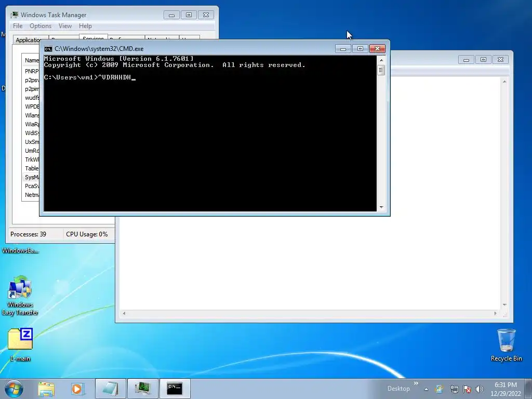Click the Task Manager title bar icon
The height and width of the screenshot is (399, 532).
(x=14, y=15)
